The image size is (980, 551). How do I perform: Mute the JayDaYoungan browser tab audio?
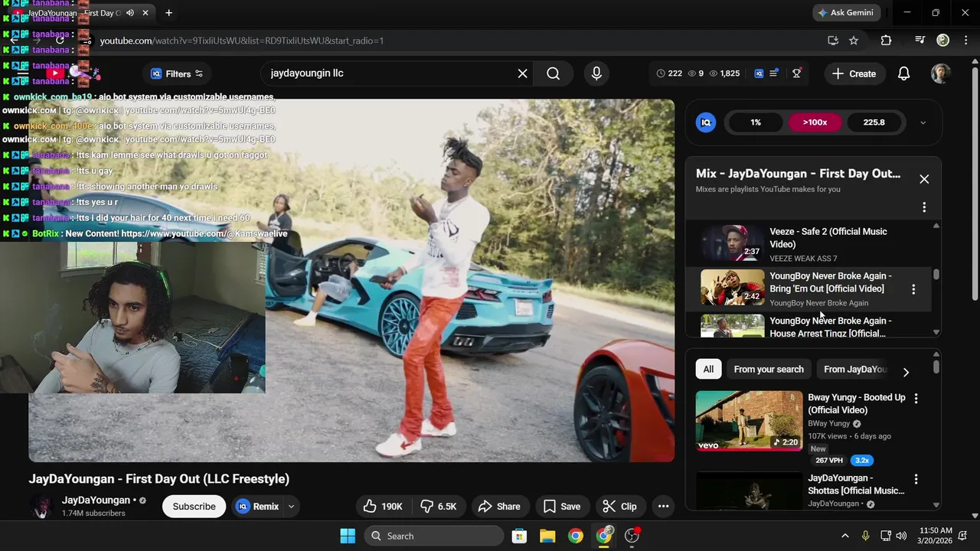pos(129,13)
